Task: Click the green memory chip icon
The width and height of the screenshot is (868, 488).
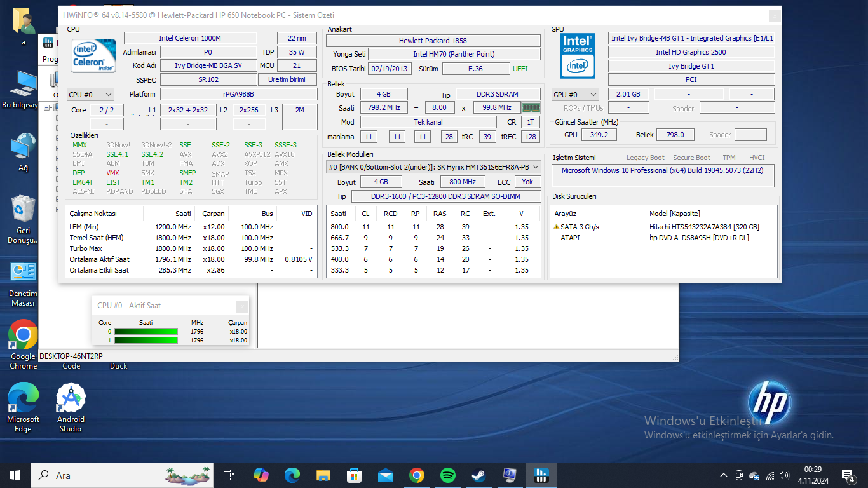Action: 531,108
